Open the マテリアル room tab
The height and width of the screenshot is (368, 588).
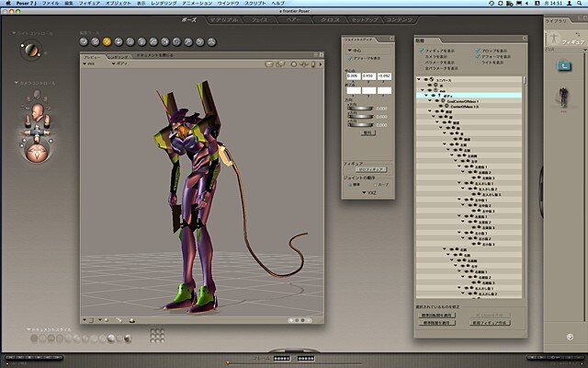click(224, 20)
